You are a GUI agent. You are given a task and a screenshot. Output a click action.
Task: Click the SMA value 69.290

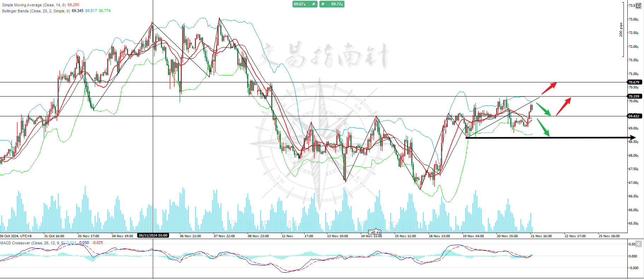click(74, 5)
